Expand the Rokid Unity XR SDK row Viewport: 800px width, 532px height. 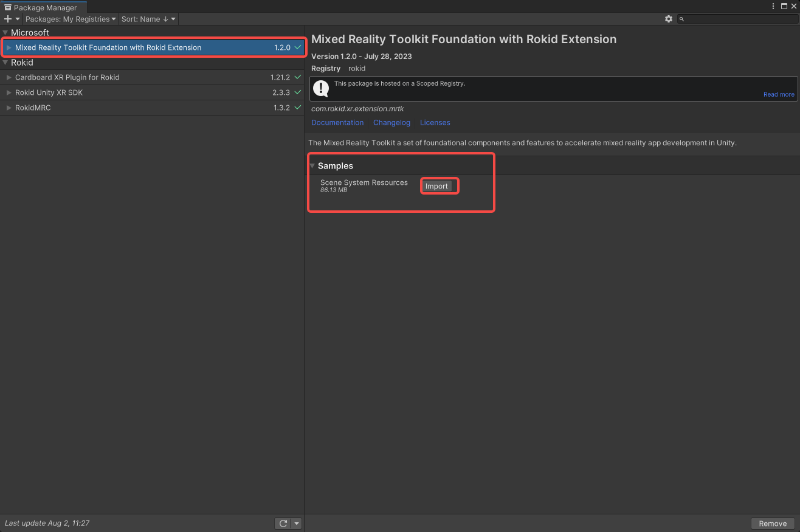pyautogui.click(x=9, y=92)
